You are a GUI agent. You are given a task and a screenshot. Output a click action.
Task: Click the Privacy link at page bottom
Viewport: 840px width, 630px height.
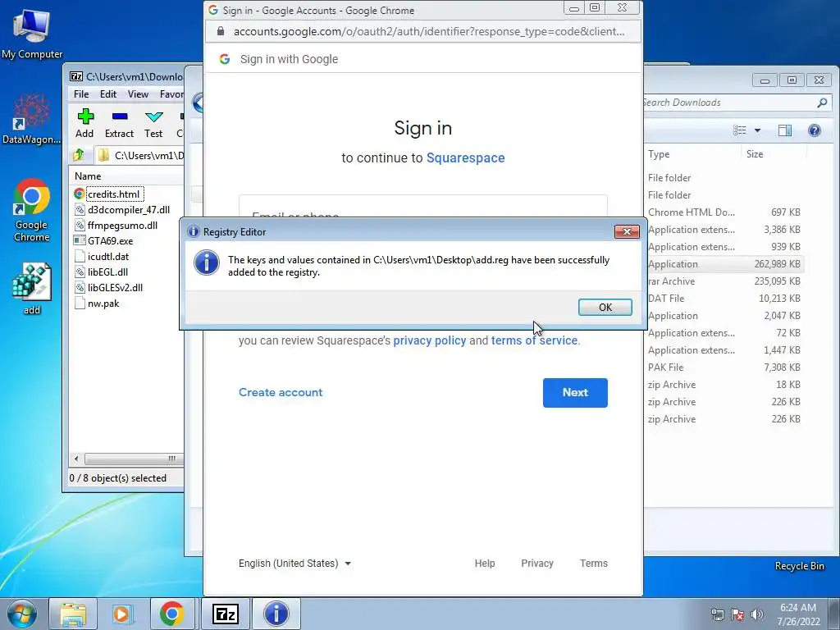(537, 564)
